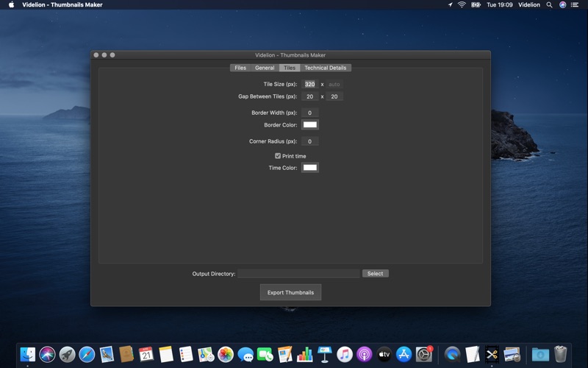Uncheck the Print time checkbox
Image resolution: width=588 pixels, height=368 pixels.
[x=278, y=156]
